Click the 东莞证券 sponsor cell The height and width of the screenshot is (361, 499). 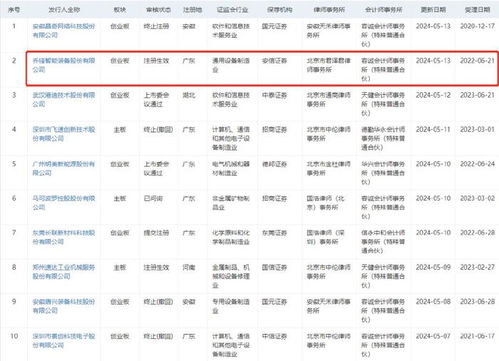(274, 233)
